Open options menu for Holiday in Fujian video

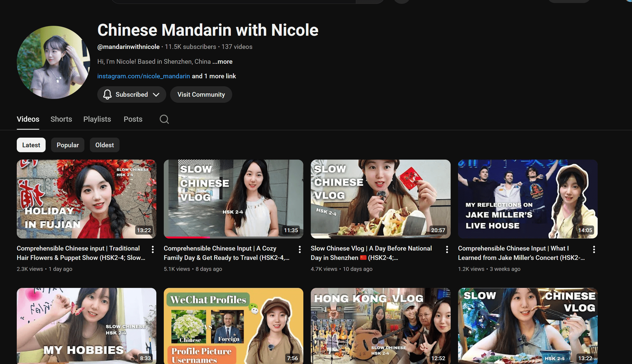153,249
